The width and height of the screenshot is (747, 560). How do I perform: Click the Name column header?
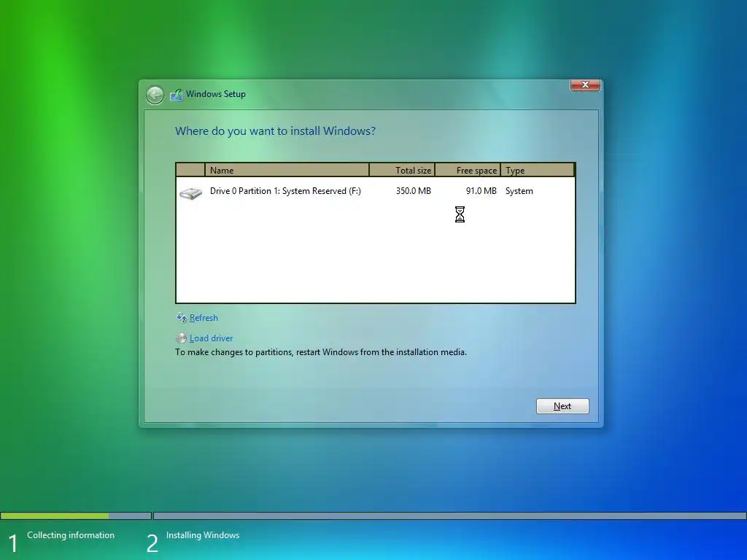tap(287, 170)
